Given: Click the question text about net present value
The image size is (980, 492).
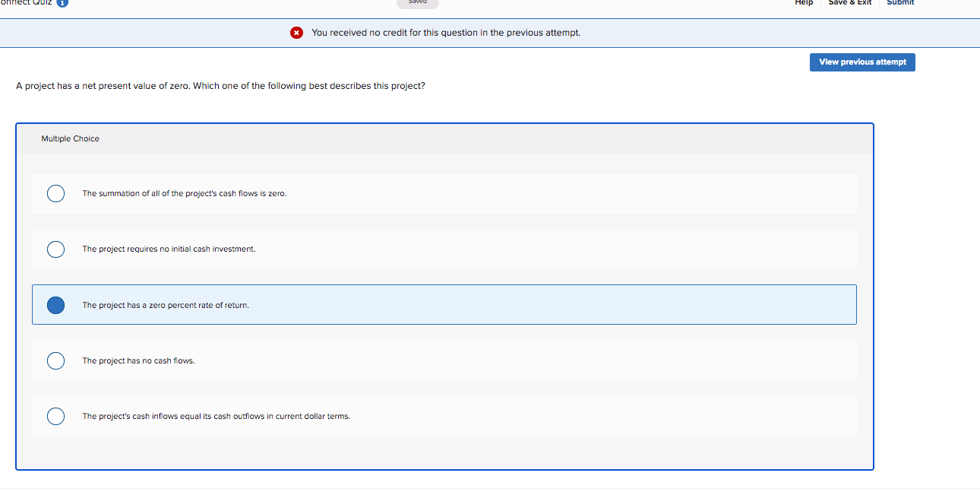Looking at the screenshot, I should pos(220,85).
